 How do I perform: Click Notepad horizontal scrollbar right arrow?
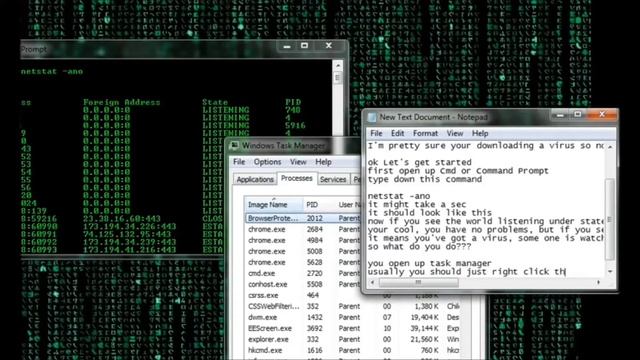(598, 282)
